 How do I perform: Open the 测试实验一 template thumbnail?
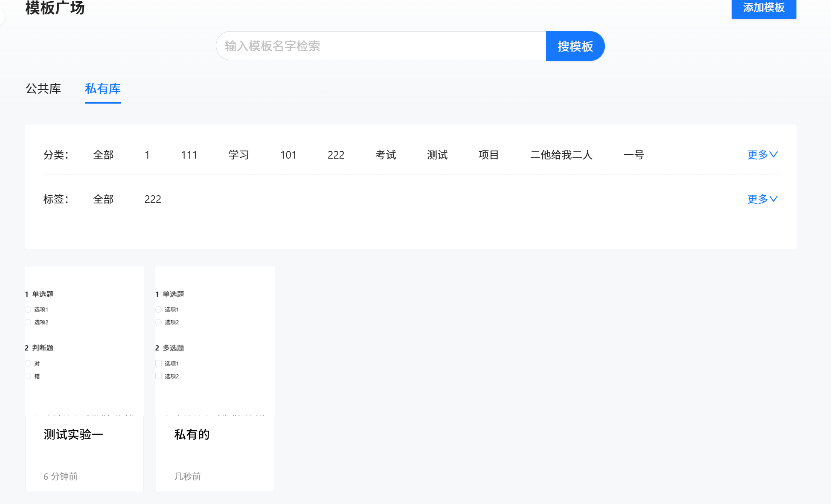pos(84,341)
